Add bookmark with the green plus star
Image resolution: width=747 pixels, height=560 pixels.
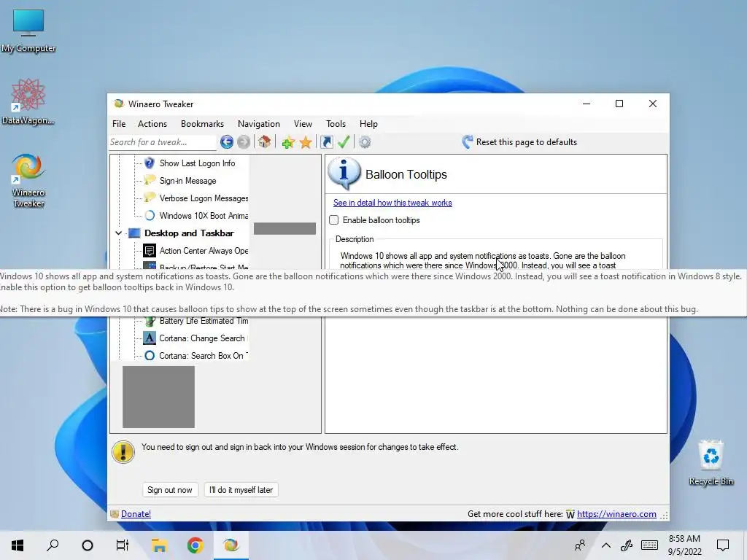[x=287, y=142]
